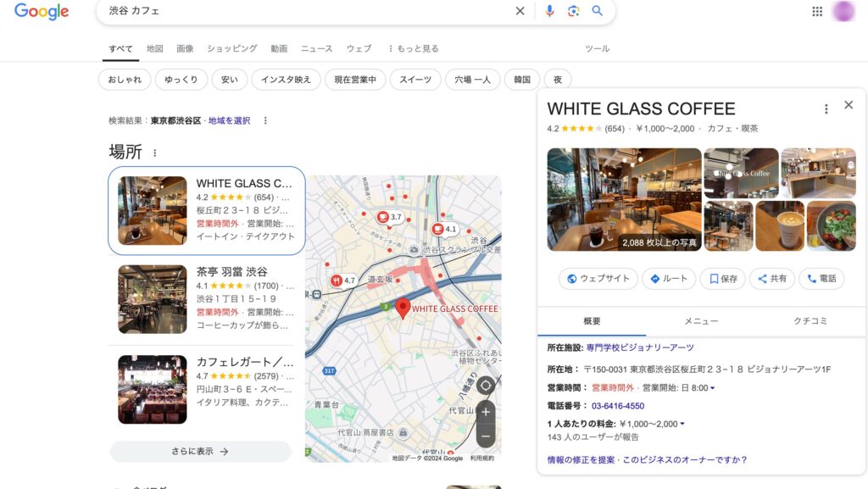
Task: Close the WHITE GLASS COFFEE panel
Action: [849, 105]
